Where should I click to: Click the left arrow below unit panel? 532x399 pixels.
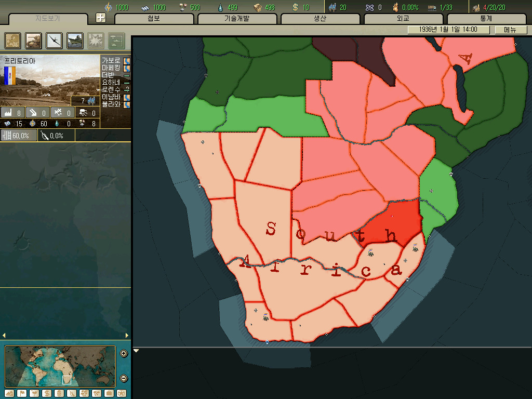tap(4, 335)
